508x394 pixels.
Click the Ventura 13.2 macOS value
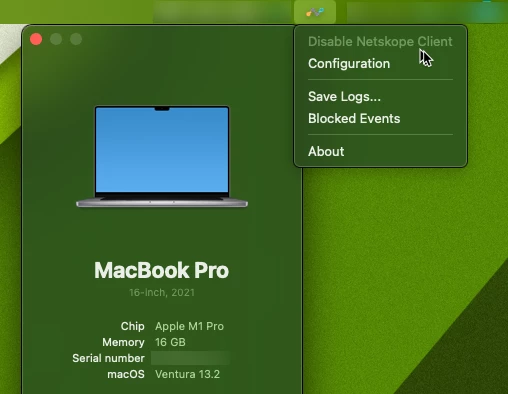pos(187,374)
